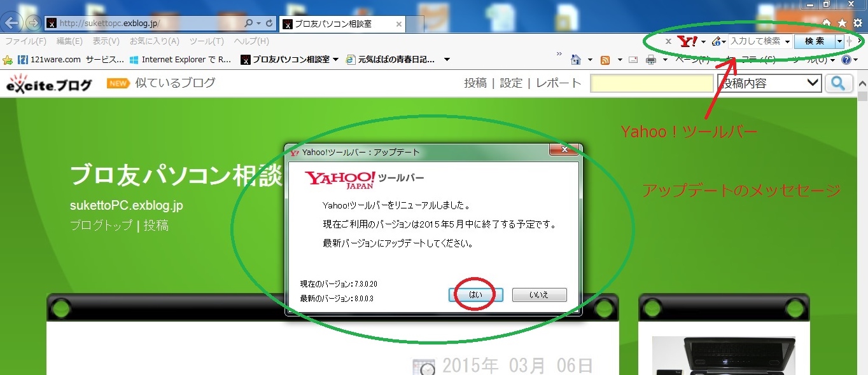This screenshot has width=868, height=375.
Task: Click 投稿 in the Excite header
Action: point(475,83)
